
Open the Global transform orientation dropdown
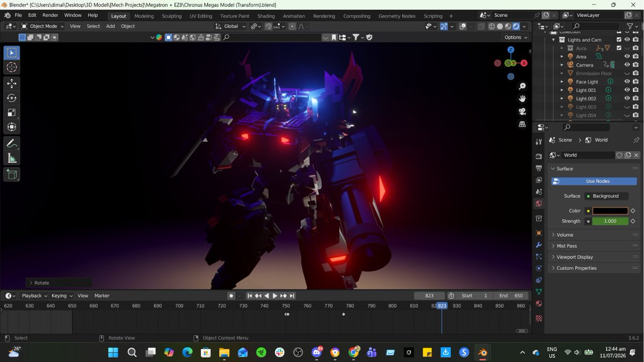(231, 26)
